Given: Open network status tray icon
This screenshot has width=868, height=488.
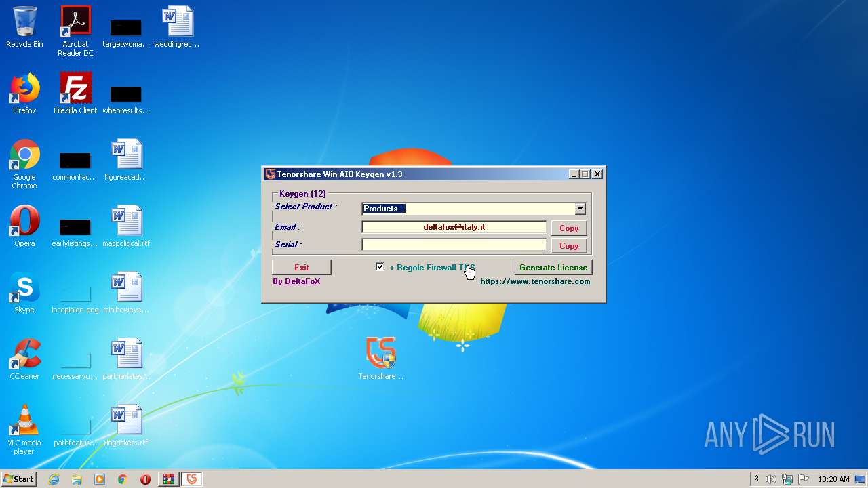Looking at the screenshot, I should pyautogui.click(x=787, y=479).
